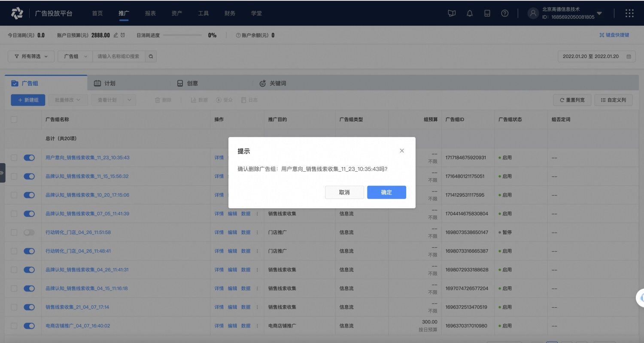The image size is (644, 343).
Task: Open ad group 品牌认知_销售线索收集_07_05_11:41:39
Action: click(x=87, y=214)
